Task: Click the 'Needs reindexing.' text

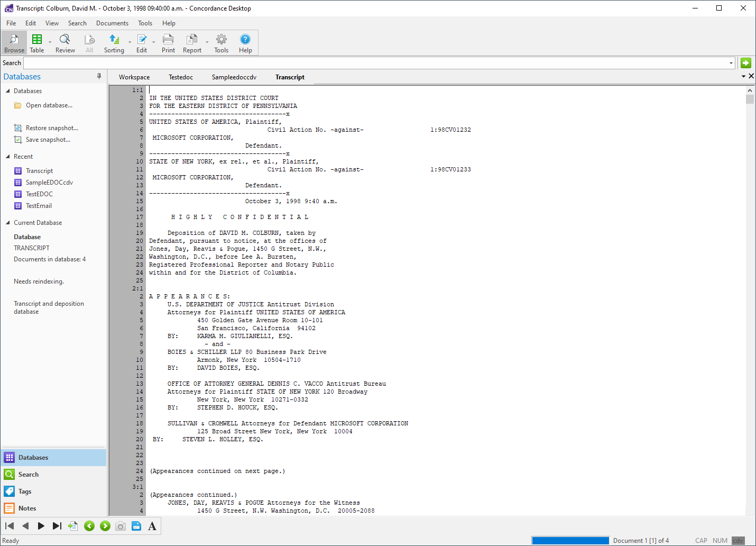Action: (x=39, y=281)
